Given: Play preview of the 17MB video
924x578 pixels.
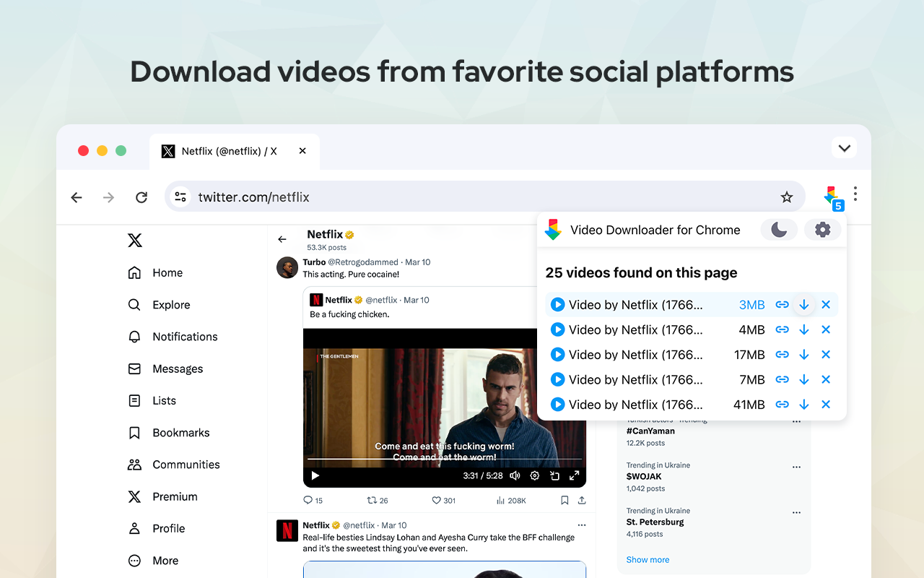Looking at the screenshot, I should [557, 355].
